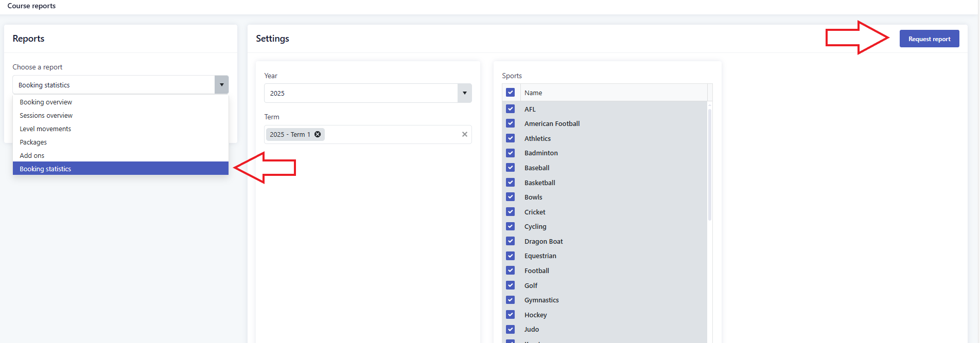Toggle the Gymnastics checkbox off

[x=510, y=300]
